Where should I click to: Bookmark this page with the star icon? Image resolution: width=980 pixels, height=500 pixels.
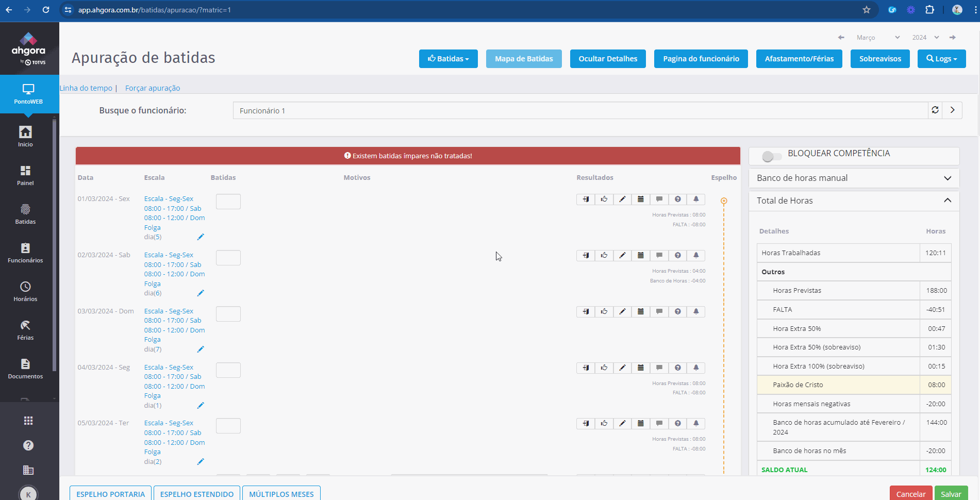[x=867, y=10]
